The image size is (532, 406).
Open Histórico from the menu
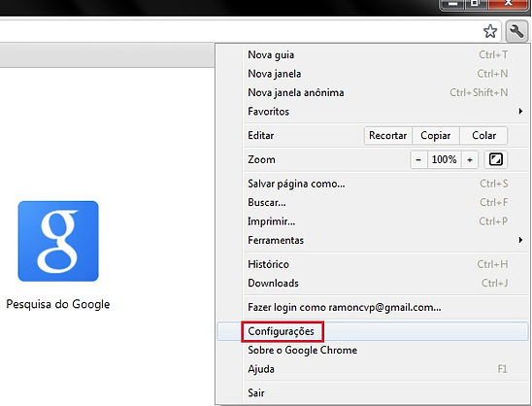pyautogui.click(x=373, y=264)
